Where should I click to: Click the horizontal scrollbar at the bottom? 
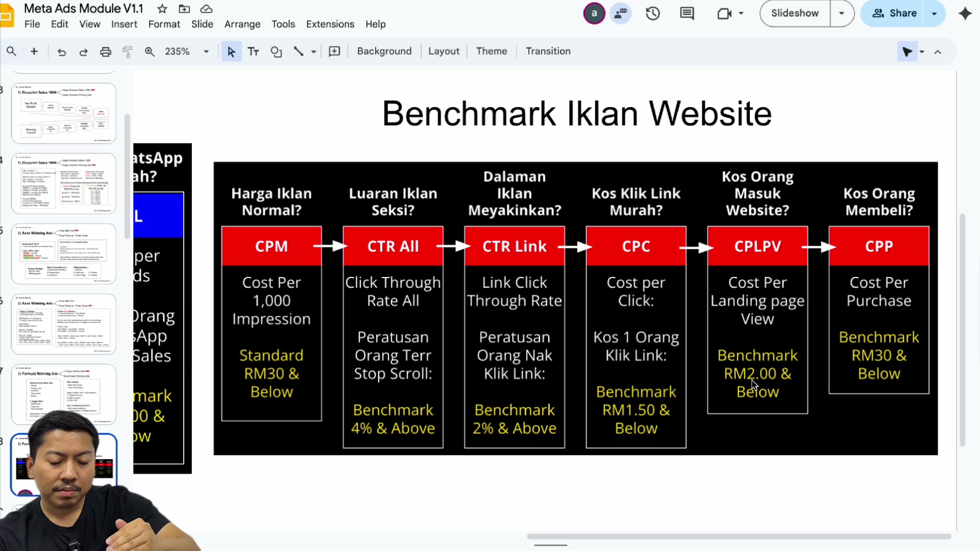(x=739, y=536)
